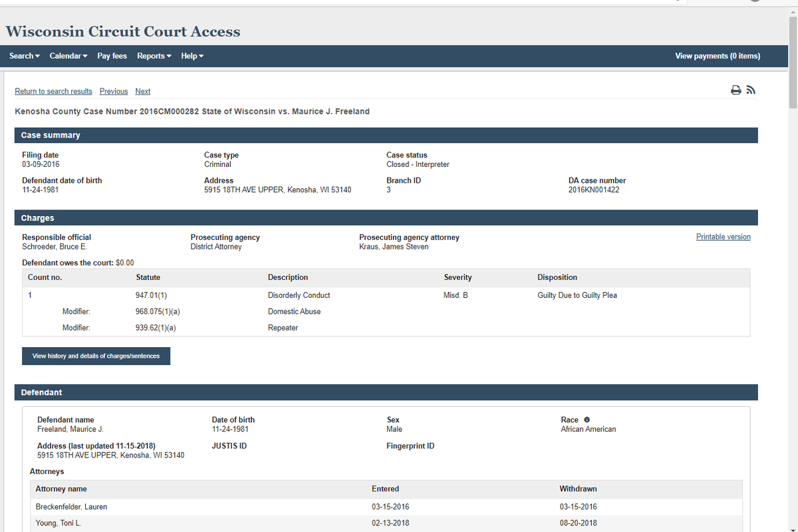Image resolution: width=798 pixels, height=532 pixels.
Task: Click the DA case number 2016KN001422
Action: pyautogui.click(x=593, y=190)
